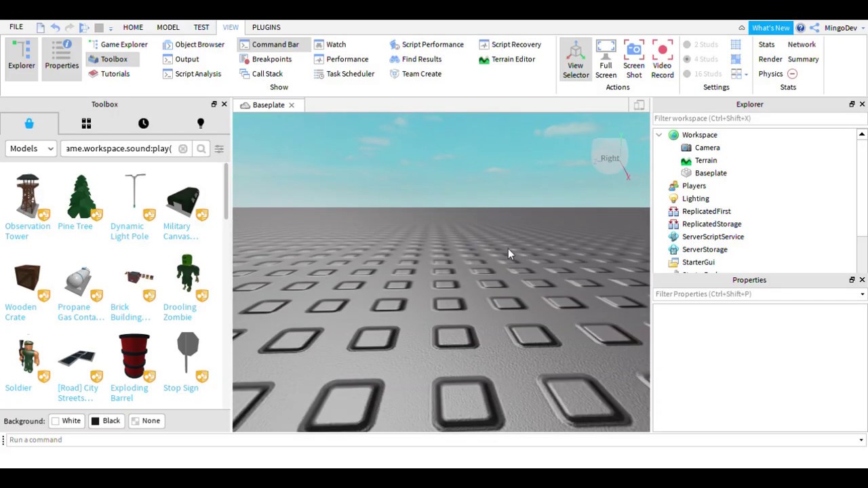
Task: Select ServerScriptService in Explorer
Action: coord(713,237)
